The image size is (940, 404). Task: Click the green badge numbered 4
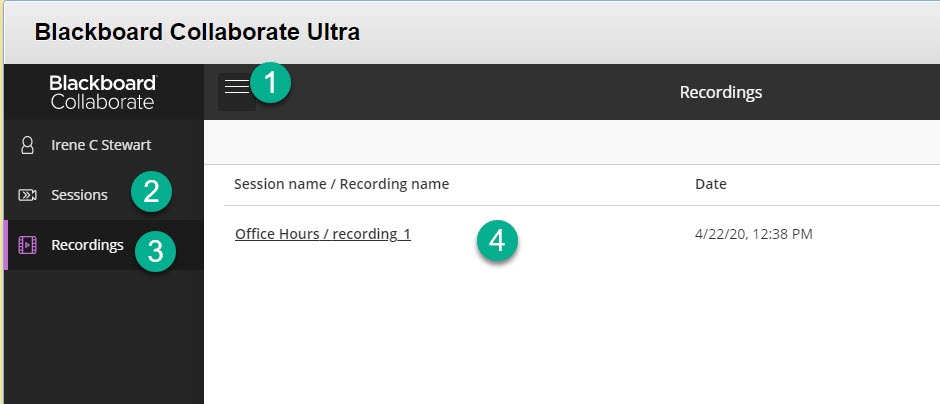coord(497,241)
